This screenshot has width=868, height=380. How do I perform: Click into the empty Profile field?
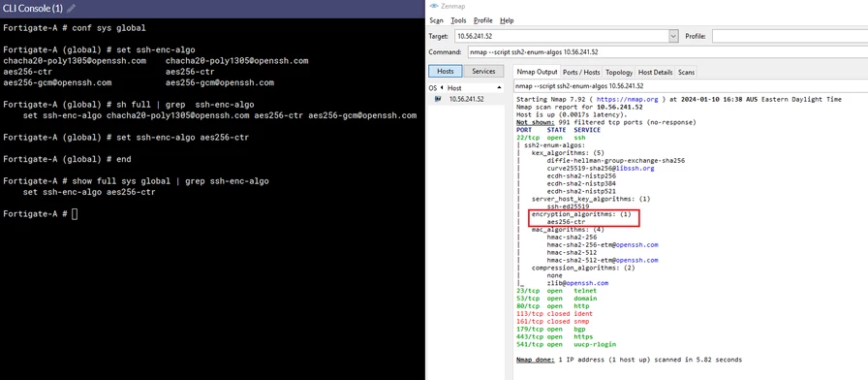(790, 37)
